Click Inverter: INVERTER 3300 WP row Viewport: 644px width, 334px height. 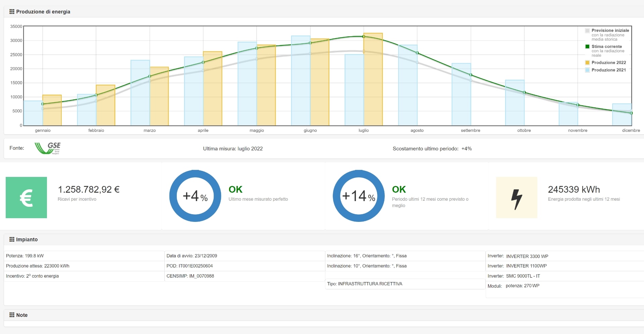565,256
